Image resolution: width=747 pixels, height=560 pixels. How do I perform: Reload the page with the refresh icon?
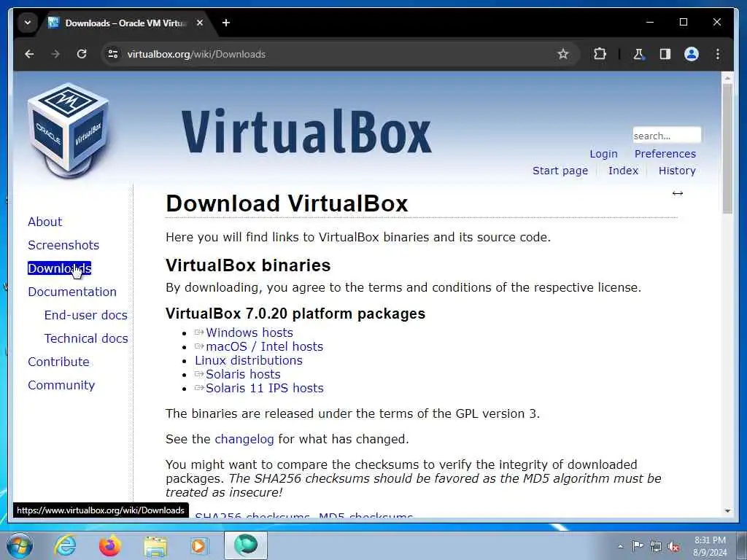click(82, 54)
